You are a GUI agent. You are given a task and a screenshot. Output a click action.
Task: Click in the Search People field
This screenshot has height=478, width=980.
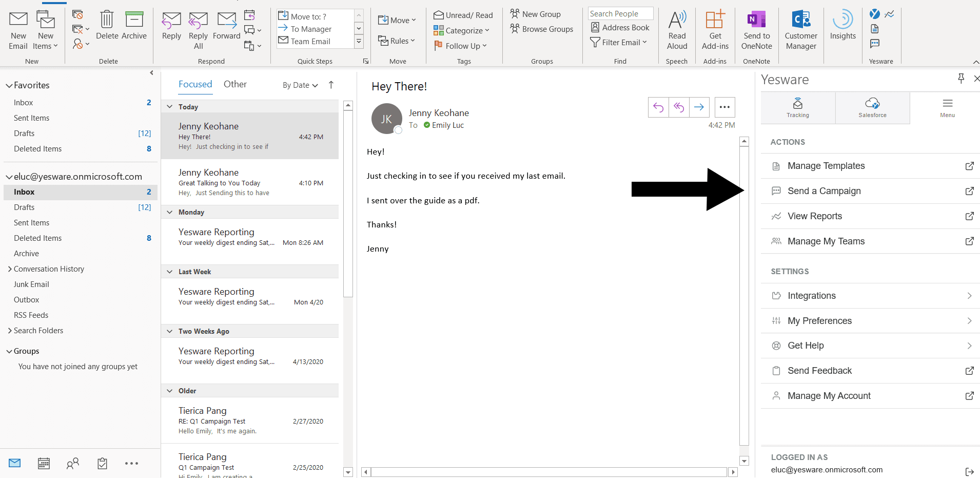[620, 14]
